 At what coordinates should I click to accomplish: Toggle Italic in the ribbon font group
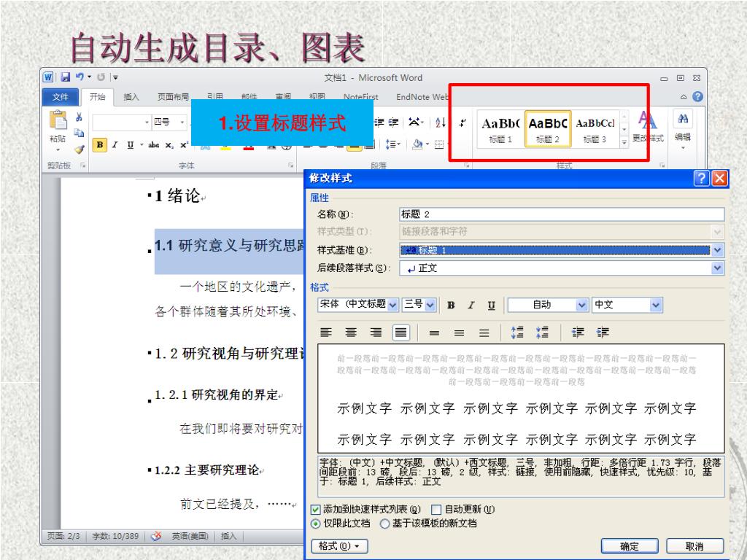(115, 145)
